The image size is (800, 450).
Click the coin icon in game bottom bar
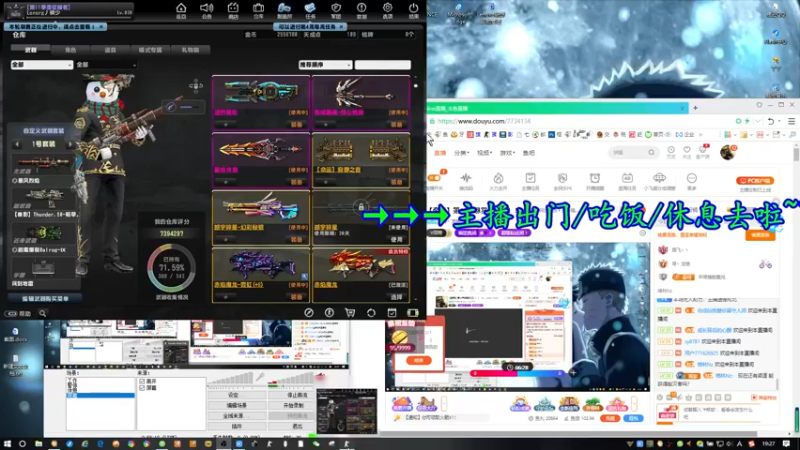330,313
